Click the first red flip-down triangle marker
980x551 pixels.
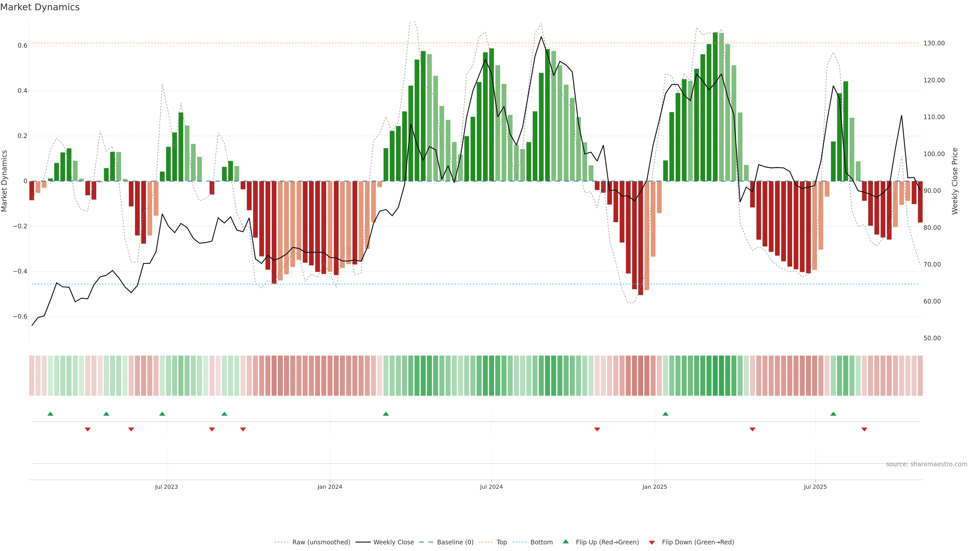click(x=88, y=429)
